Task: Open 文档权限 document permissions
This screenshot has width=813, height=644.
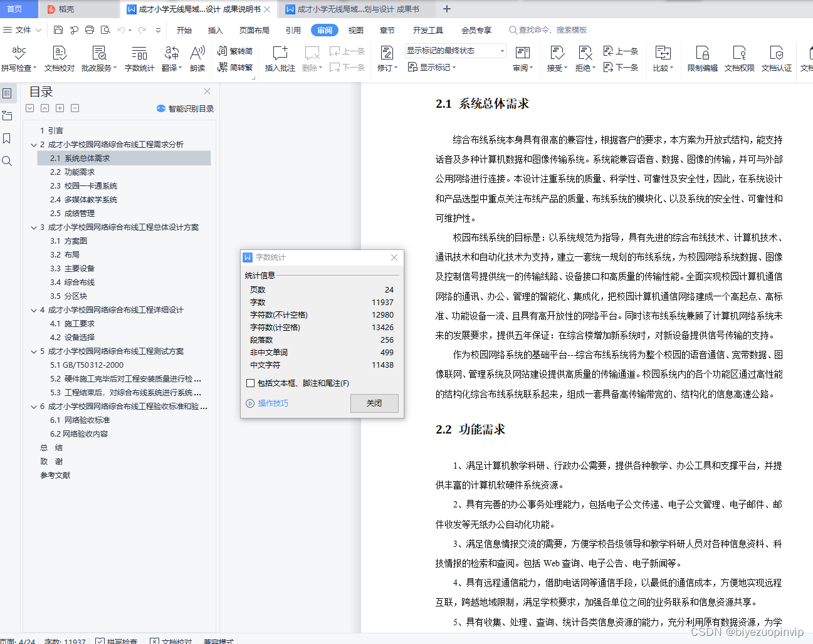Action: click(740, 58)
